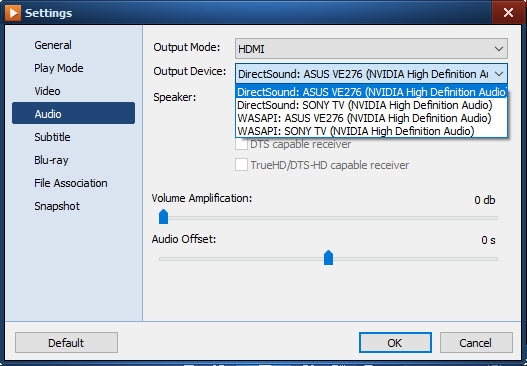Image resolution: width=527 pixels, height=366 pixels.
Task: Click the 0 db amplification value
Action: (485, 200)
